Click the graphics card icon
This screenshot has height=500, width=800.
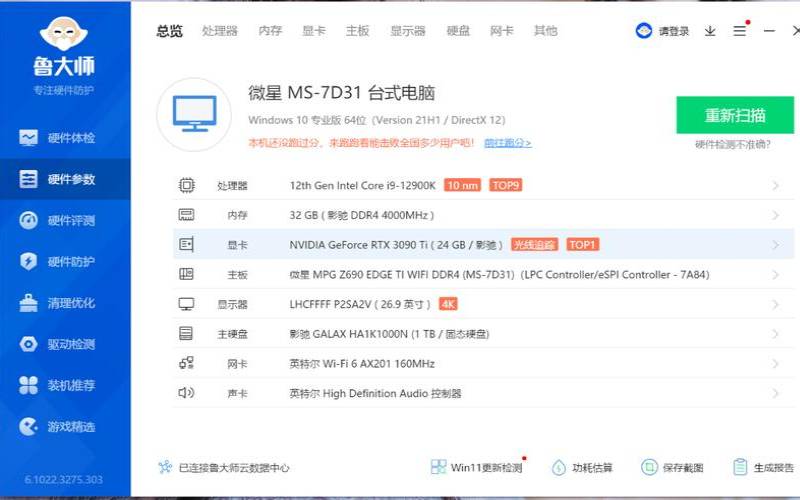click(x=186, y=244)
